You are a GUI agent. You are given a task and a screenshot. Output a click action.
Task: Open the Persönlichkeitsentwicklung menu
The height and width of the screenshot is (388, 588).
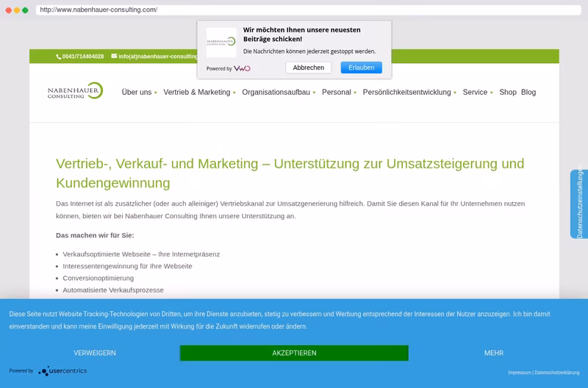[x=407, y=92]
